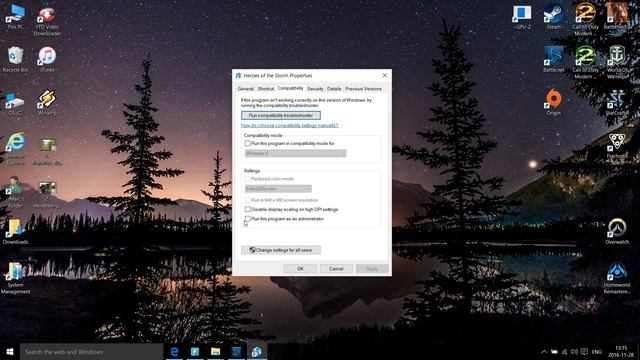Screen dimensions: 640x360
Task: Click the Battlefield desktop shortcut
Action: click(x=616, y=16)
